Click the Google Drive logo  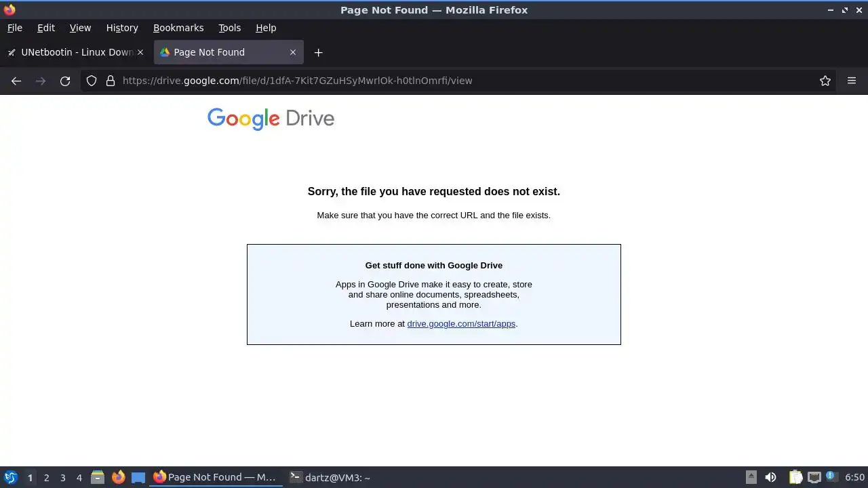click(x=271, y=119)
